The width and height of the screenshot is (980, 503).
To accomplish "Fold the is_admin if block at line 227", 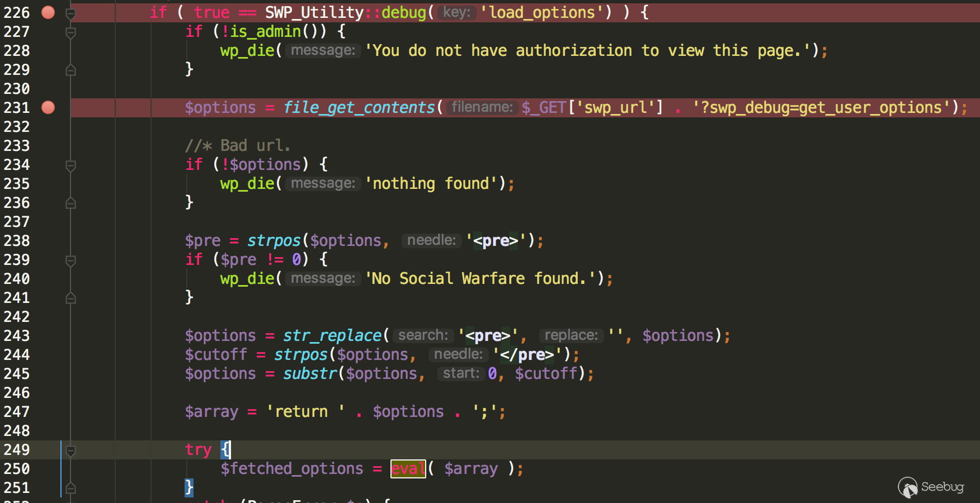I will pyautogui.click(x=70, y=32).
